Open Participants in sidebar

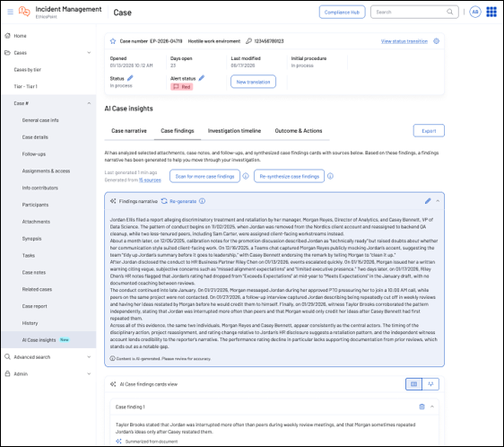[35, 205]
